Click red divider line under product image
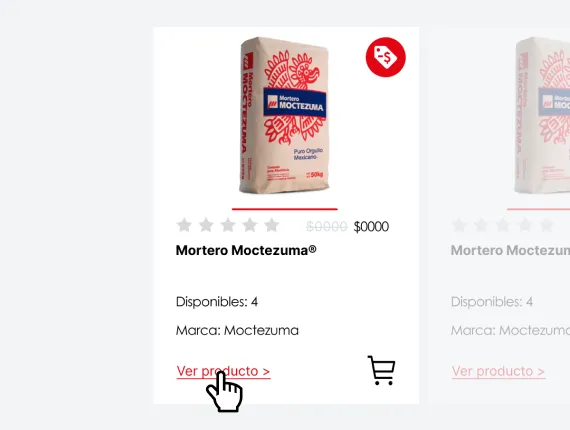This screenshot has height=430, width=570. point(285,209)
